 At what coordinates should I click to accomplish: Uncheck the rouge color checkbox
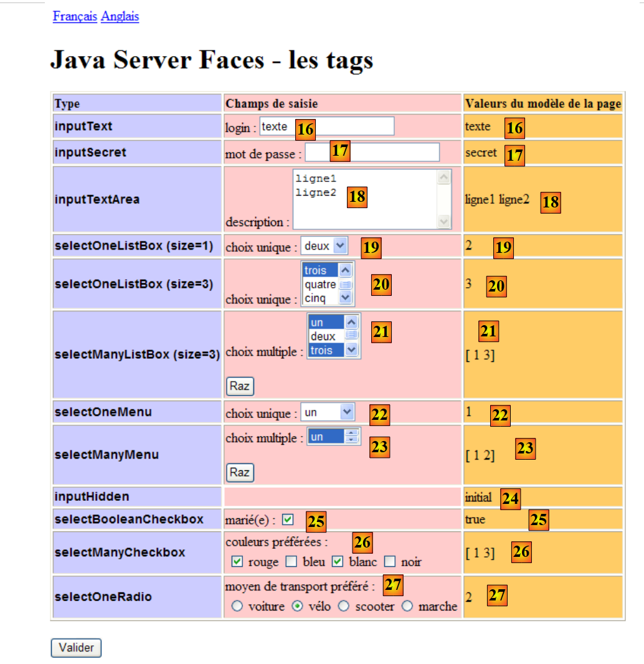click(237, 562)
